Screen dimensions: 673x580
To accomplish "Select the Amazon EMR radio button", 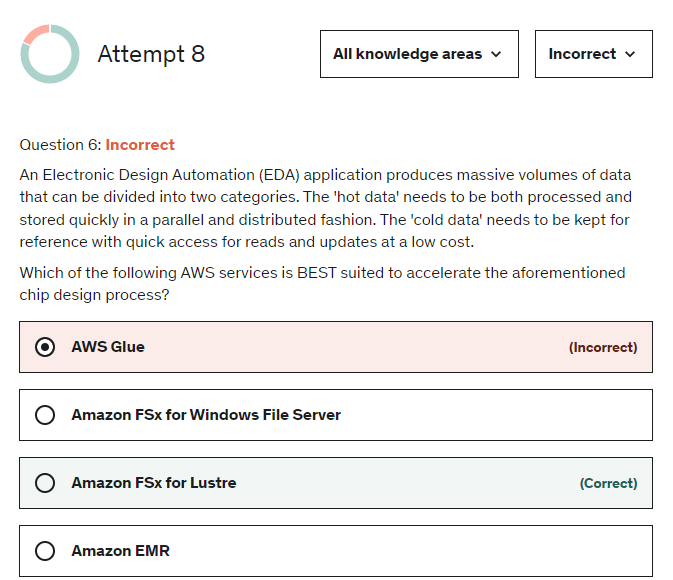I will [45, 551].
